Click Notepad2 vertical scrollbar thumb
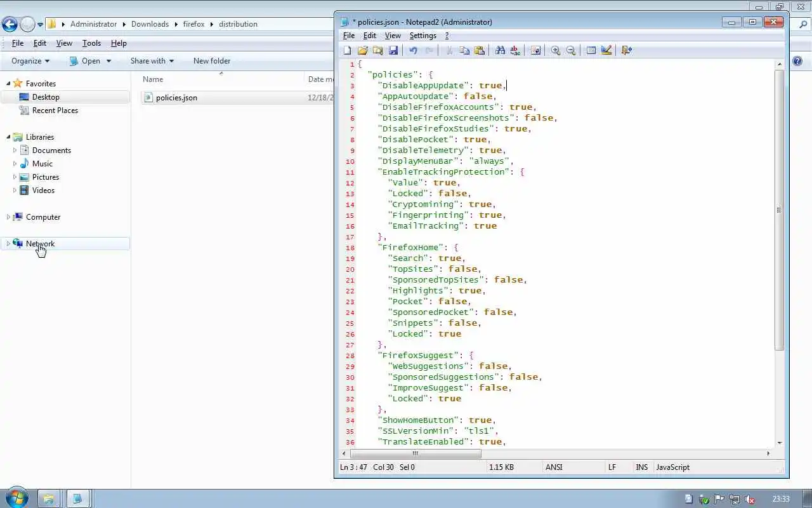 779,210
